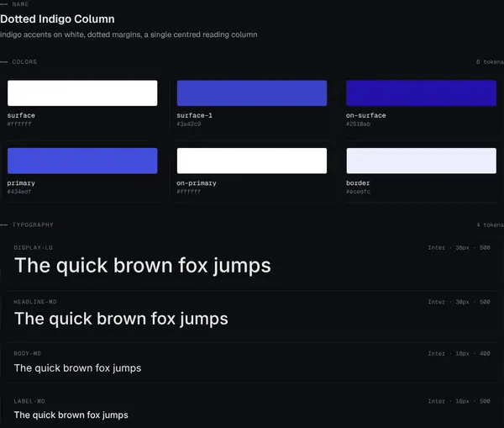Click the LABEL-MD label

(29, 401)
